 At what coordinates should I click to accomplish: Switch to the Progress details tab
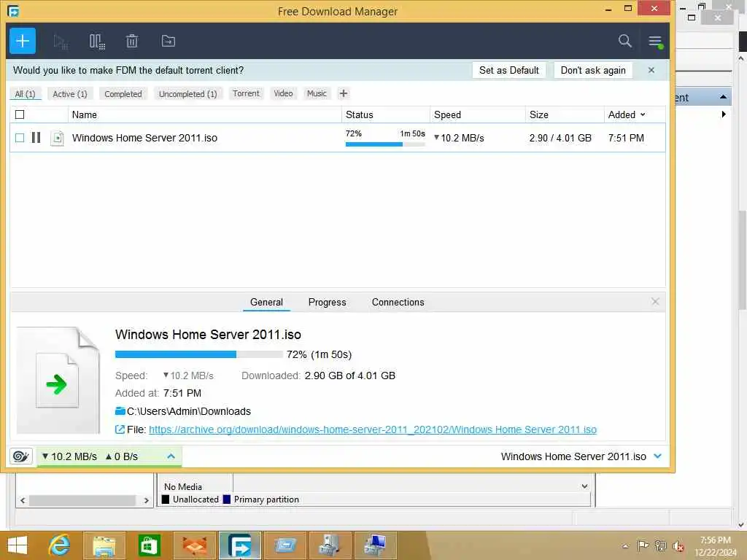(328, 303)
